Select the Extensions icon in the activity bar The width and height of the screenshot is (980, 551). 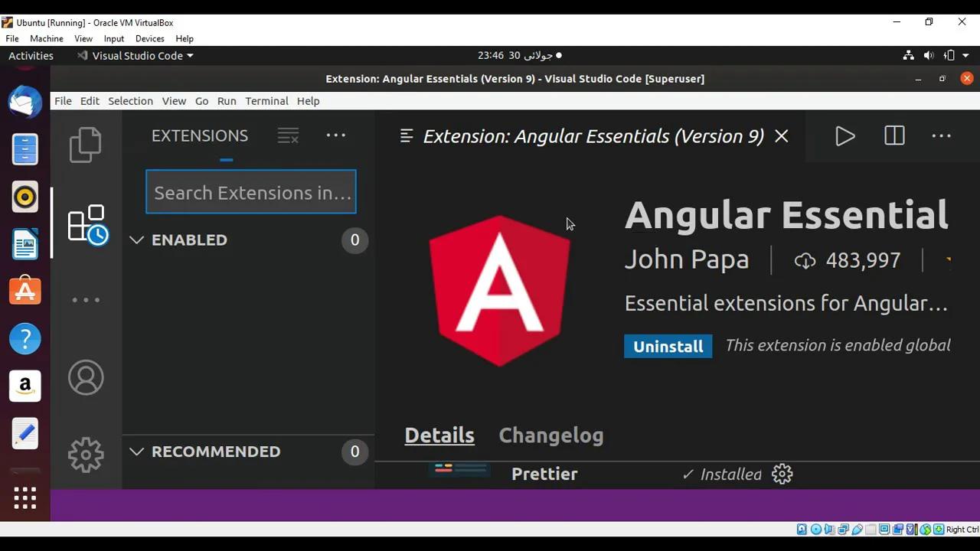tap(86, 223)
